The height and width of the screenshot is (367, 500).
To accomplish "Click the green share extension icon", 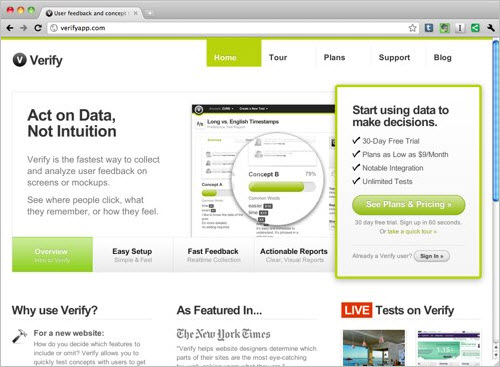I will pos(475,28).
